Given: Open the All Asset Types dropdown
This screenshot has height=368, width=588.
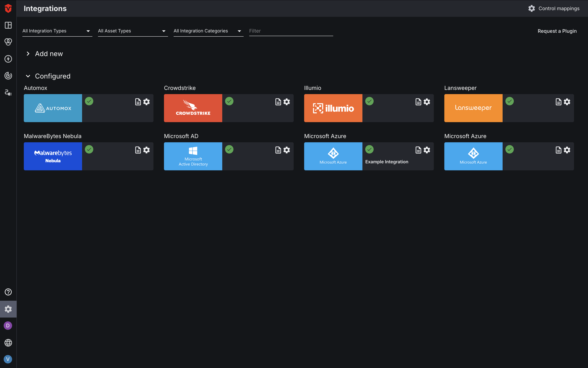Looking at the screenshot, I should 133,31.
